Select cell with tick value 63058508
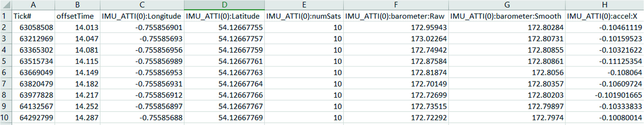Viewport: 644px width, 125px height. 33,27
